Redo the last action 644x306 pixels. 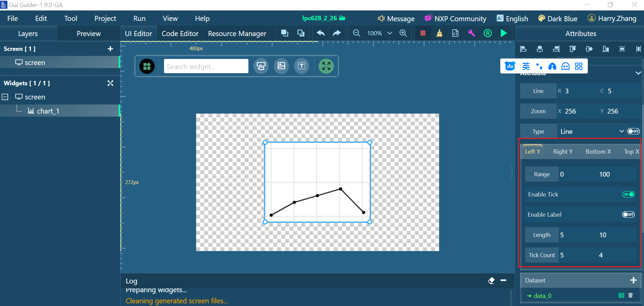[x=337, y=33]
